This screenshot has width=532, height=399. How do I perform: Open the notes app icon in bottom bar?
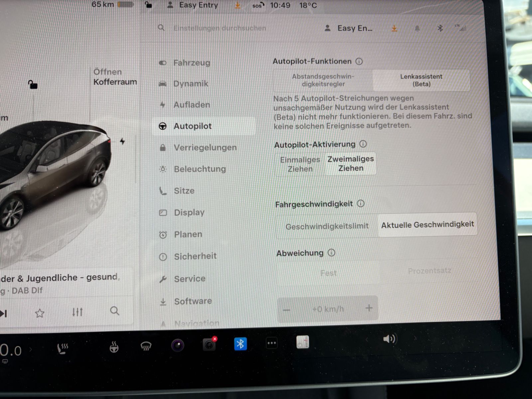point(303,342)
